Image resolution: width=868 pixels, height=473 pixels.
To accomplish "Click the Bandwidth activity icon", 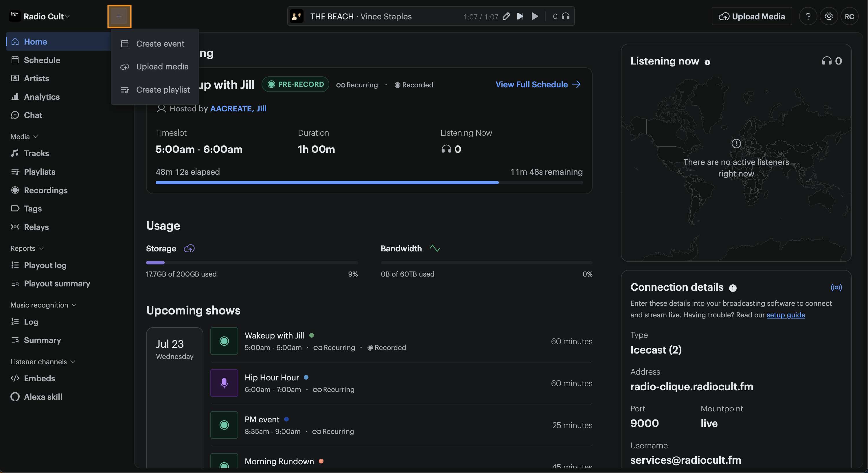I will (435, 249).
